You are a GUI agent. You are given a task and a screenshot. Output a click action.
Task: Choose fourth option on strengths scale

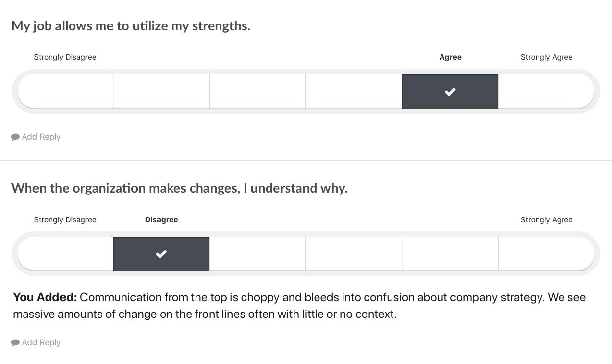pos(354,92)
